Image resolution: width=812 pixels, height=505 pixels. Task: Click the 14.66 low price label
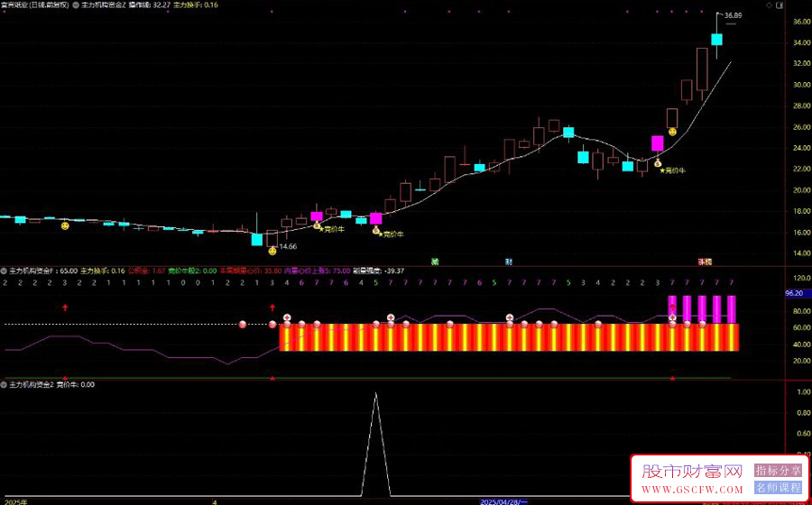point(288,246)
